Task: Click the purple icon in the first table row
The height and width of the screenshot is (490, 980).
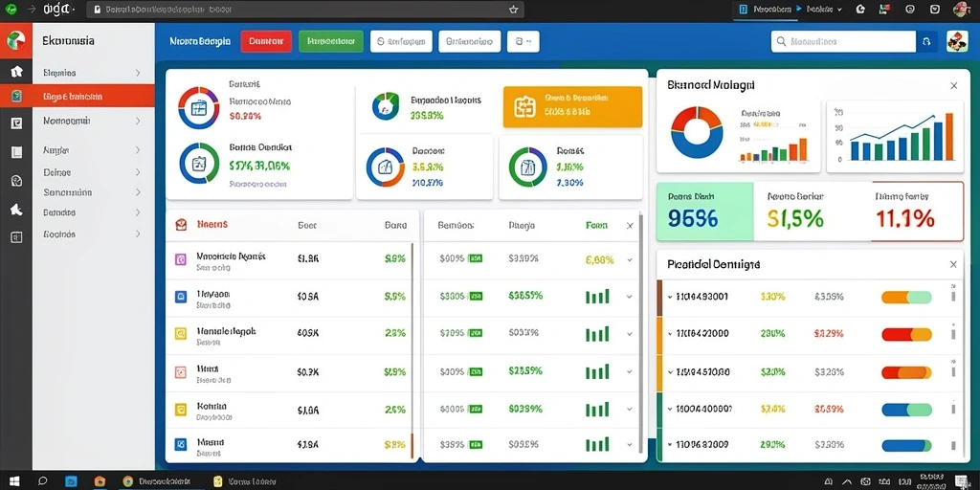Action: point(181,260)
